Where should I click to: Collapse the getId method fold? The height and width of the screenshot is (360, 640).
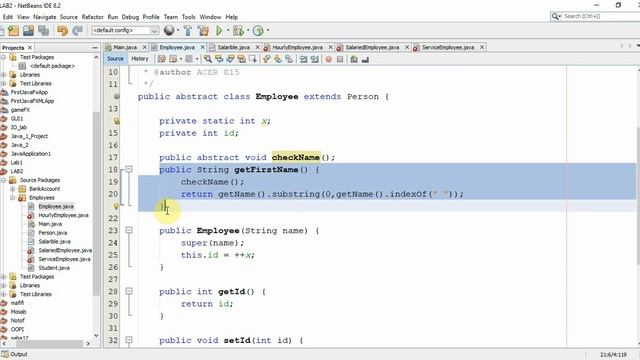[x=129, y=291]
